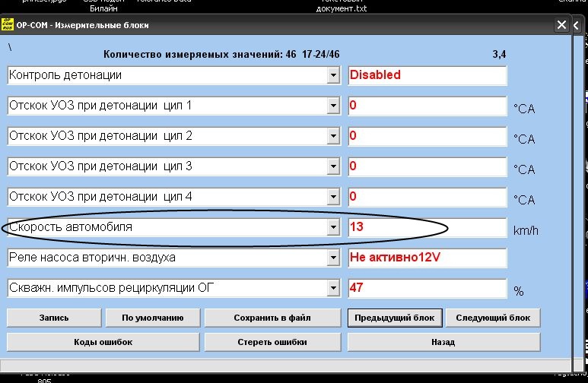This screenshot has width=588, height=383.
Task: Open Коды ошибок
Action: click(x=103, y=342)
